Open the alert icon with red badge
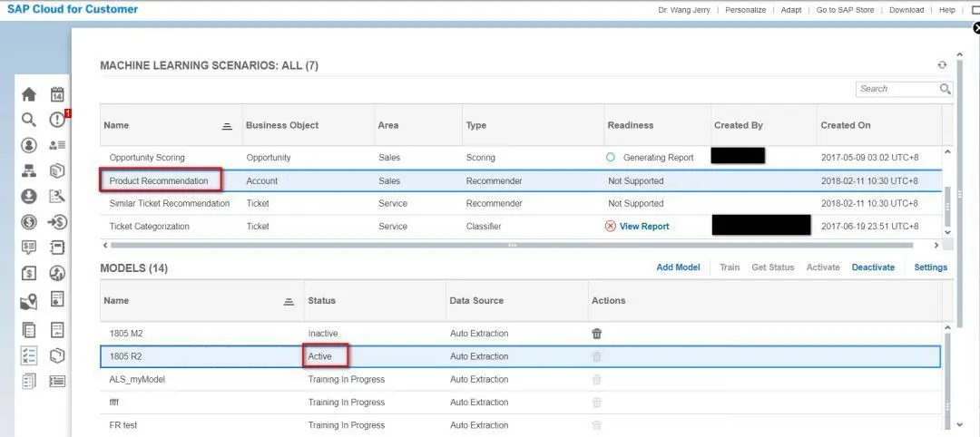Image resolution: width=980 pixels, height=437 pixels. [57, 120]
